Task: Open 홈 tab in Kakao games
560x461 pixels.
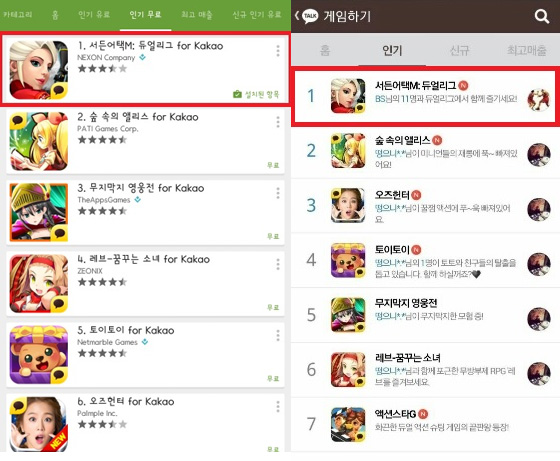Action: pyautogui.click(x=325, y=50)
